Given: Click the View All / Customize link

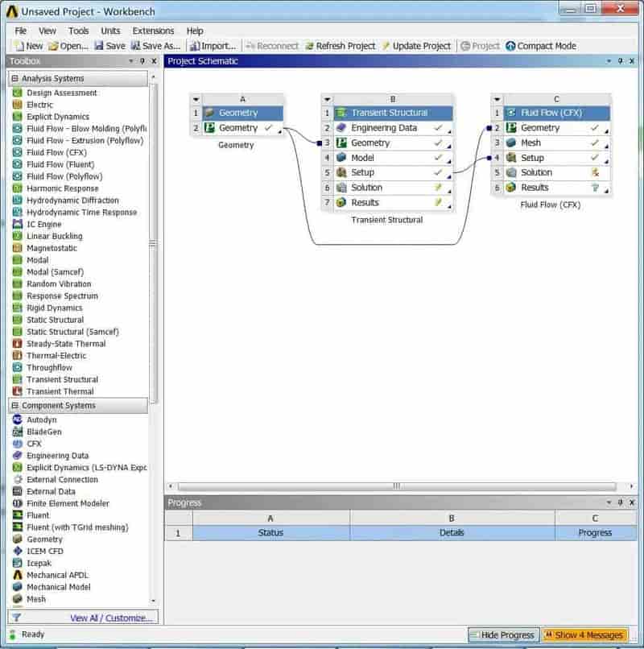Looking at the screenshot, I should click(111, 618).
